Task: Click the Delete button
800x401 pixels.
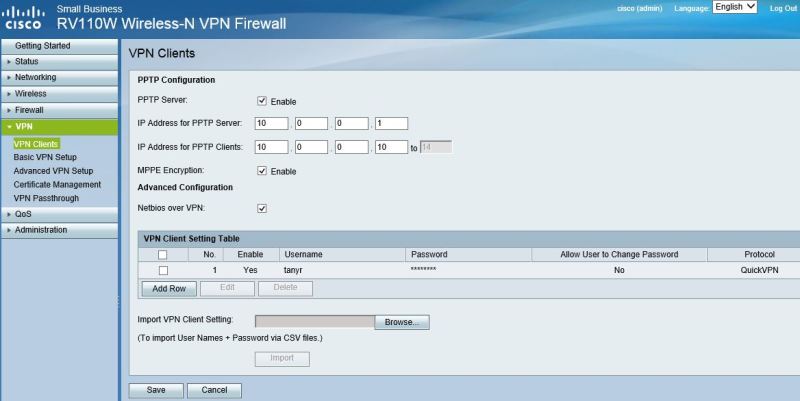Action: [285, 288]
